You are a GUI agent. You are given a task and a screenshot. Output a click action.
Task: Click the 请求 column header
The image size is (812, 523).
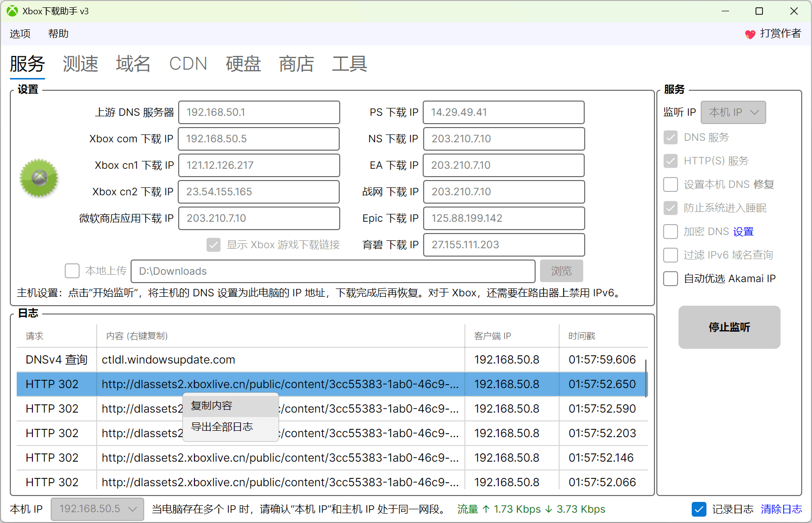[x=56, y=336]
